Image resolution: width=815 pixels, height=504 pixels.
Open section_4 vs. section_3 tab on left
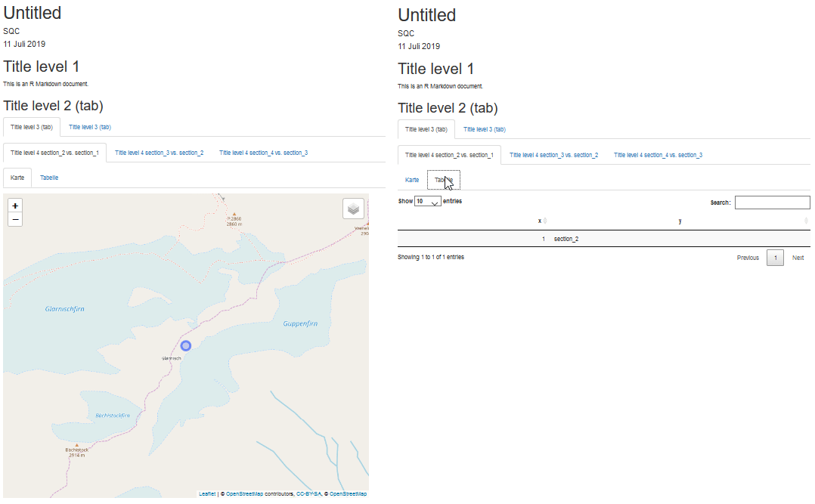click(264, 153)
